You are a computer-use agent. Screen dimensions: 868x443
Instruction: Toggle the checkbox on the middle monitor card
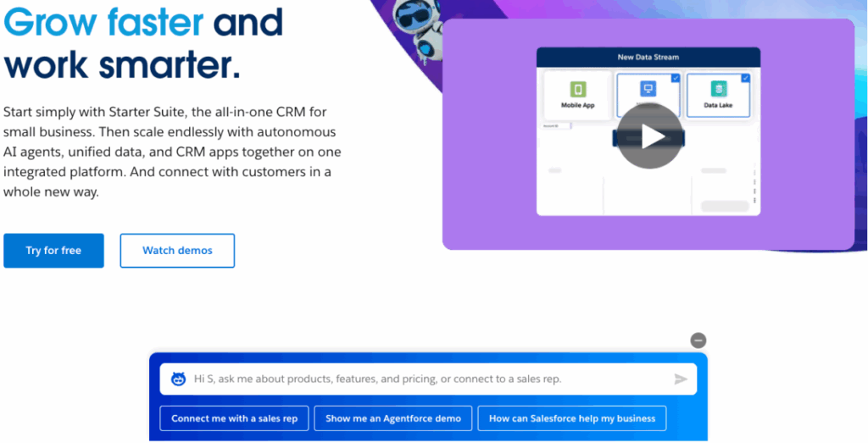coord(676,78)
